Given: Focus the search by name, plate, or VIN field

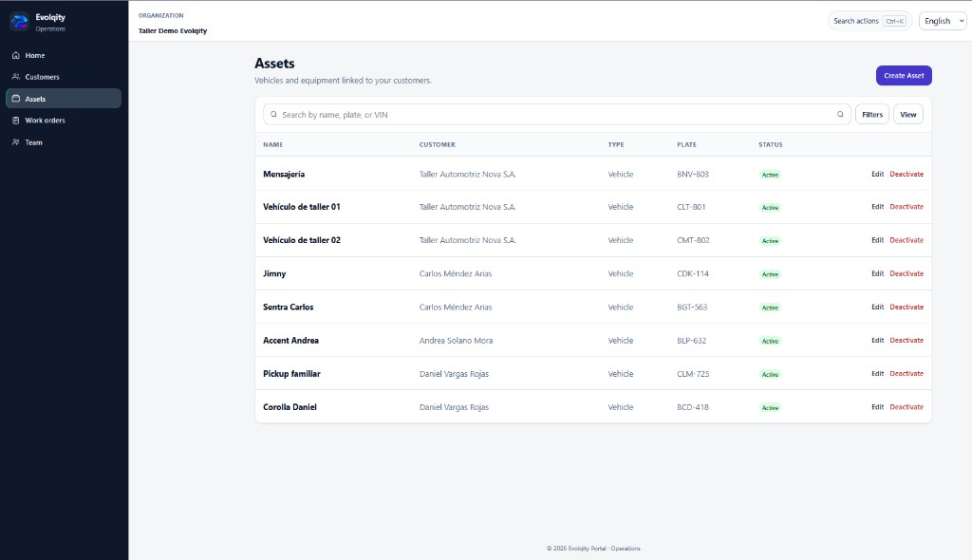Looking at the screenshot, I should (x=556, y=114).
